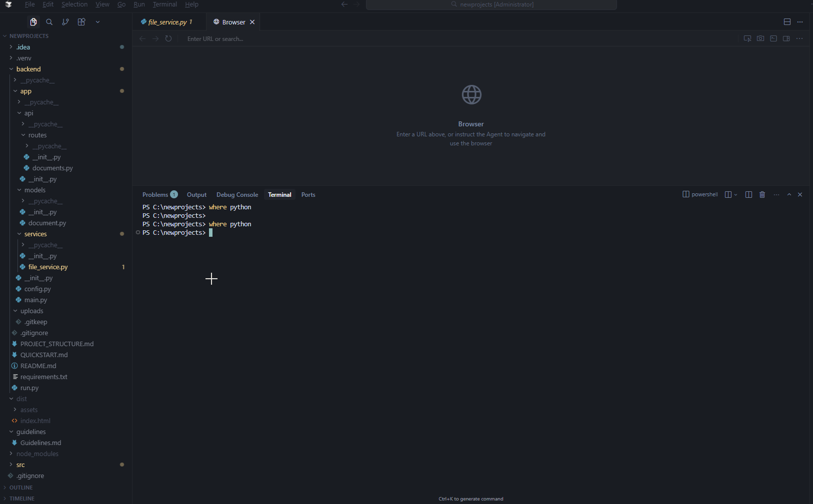Open document.py in models folder
The height and width of the screenshot is (504, 813).
[66, 223]
